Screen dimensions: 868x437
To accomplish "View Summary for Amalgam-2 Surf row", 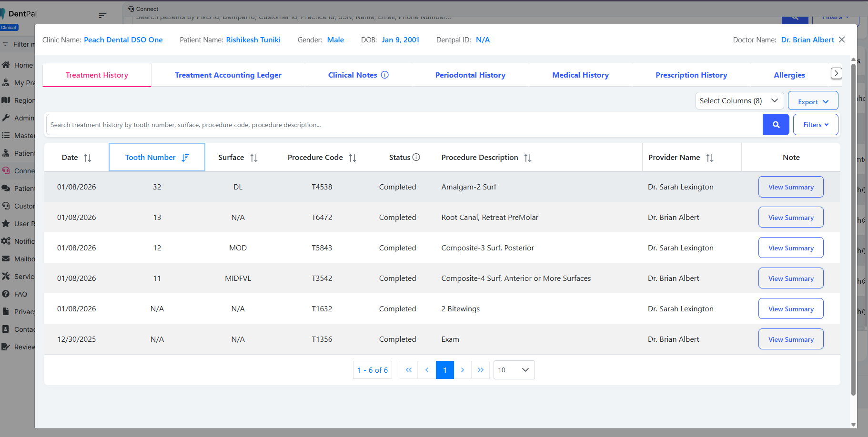I will [790, 187].
